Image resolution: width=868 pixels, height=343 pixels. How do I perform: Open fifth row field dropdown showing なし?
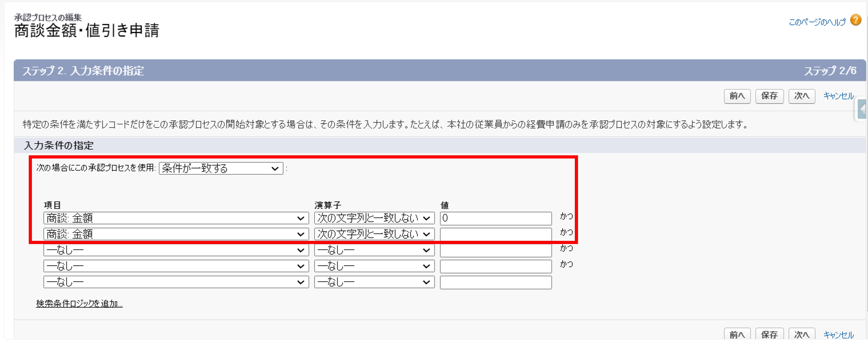click(176, 282)
